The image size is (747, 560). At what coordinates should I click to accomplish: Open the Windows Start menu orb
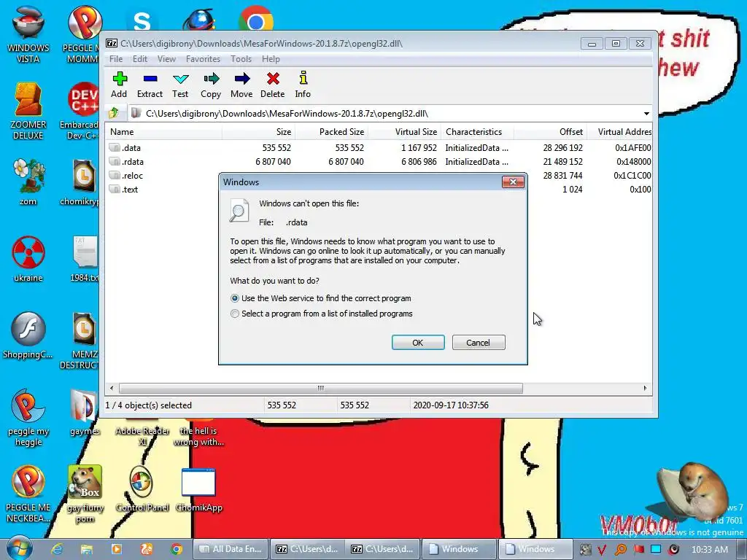click(19, 548)
